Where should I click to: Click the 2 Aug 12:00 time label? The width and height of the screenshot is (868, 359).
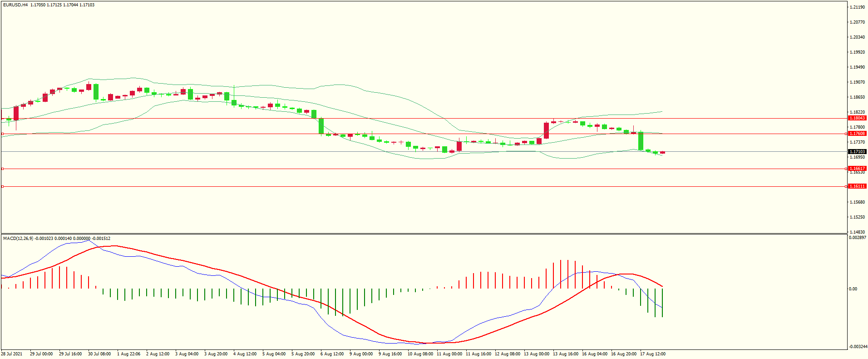click(158, 354)
